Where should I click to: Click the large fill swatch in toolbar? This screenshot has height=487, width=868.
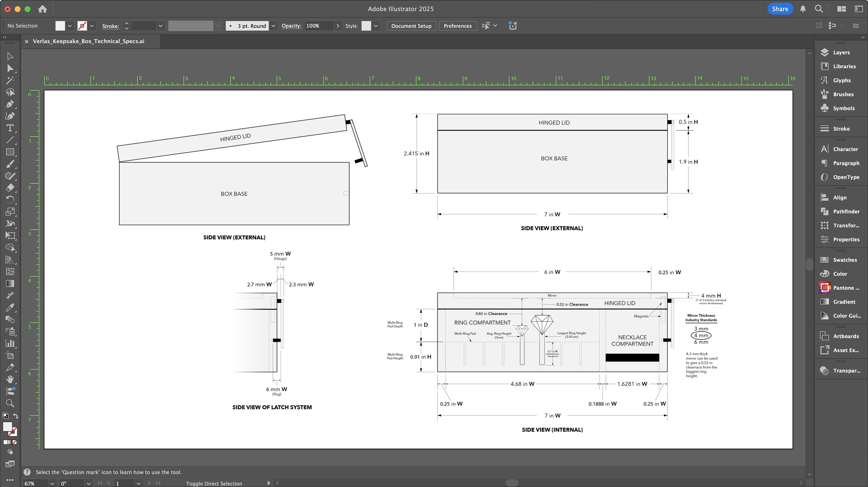[x=8, y=427]
